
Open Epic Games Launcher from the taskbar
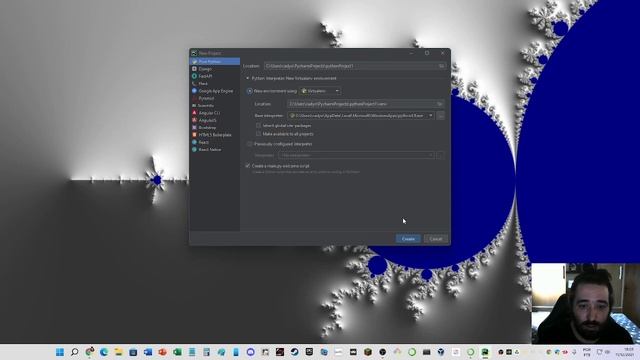pyautogui.click(x=309, y=352)
